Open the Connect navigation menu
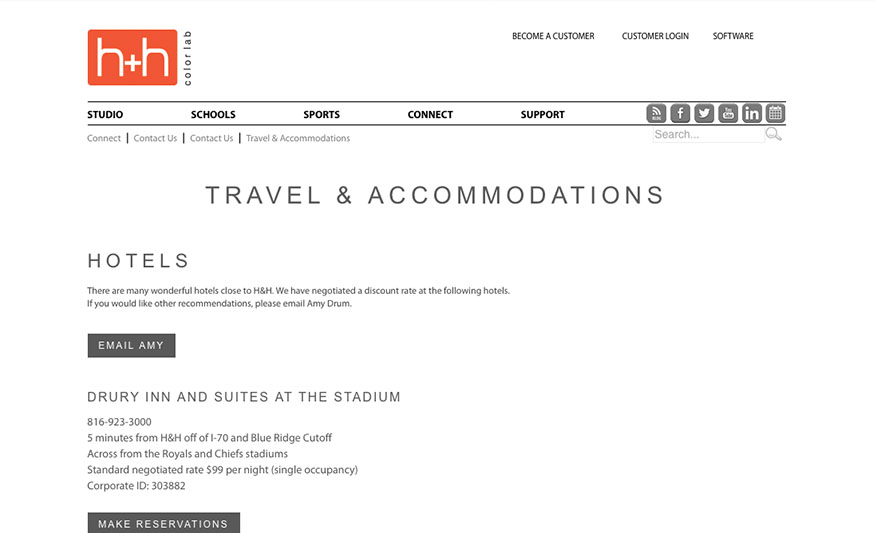Viewport: 875px width, 533px height. point(430,114)
